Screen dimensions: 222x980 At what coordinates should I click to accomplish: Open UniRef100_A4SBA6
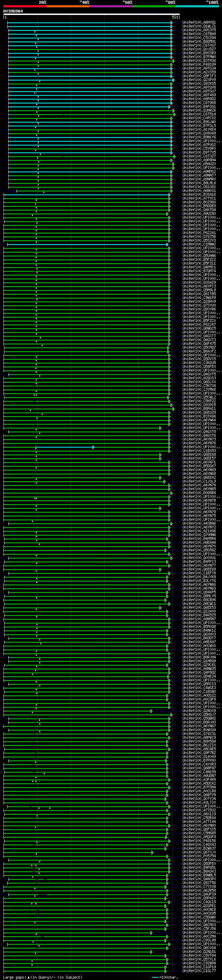[x=199, y=524]
